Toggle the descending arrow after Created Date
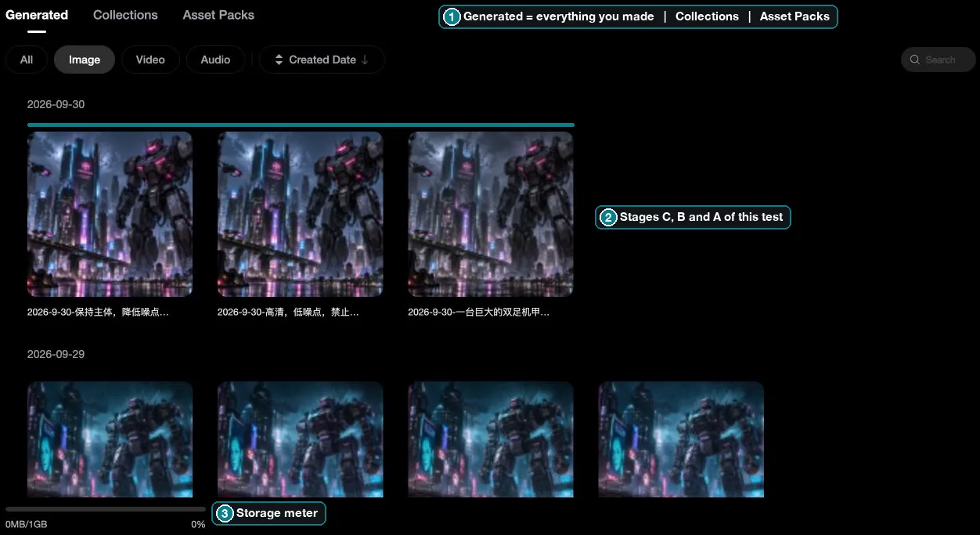The height and width of the screenshot is (535, 980). pos(365,60)
